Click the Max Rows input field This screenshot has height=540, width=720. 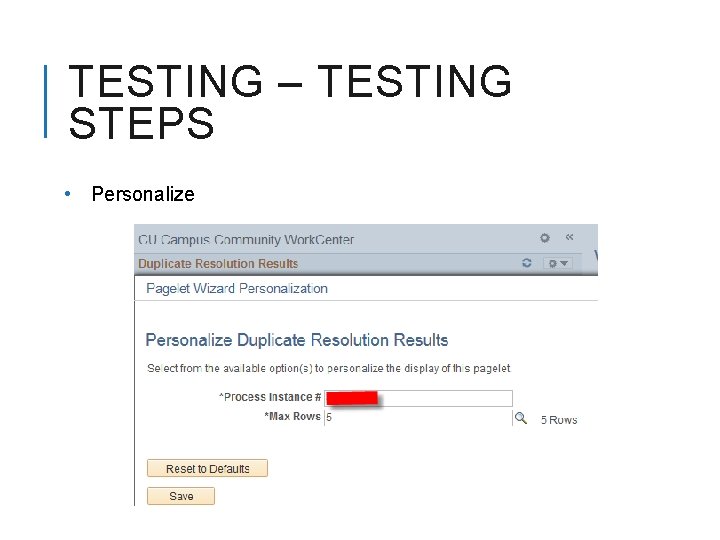click(x=417, y=418)
